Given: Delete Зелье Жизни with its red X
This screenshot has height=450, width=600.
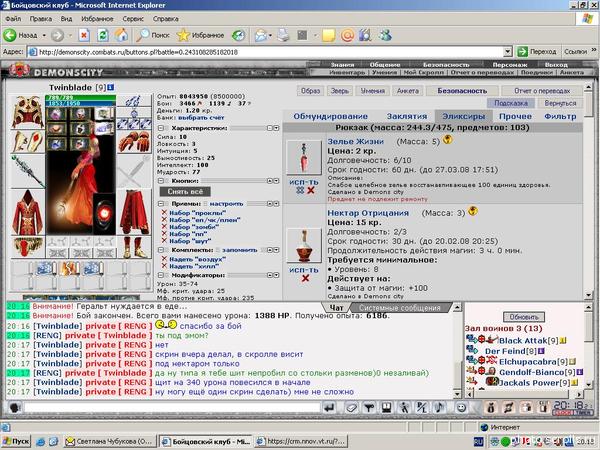Looking at the screenshot, I should tap(311, 190).
